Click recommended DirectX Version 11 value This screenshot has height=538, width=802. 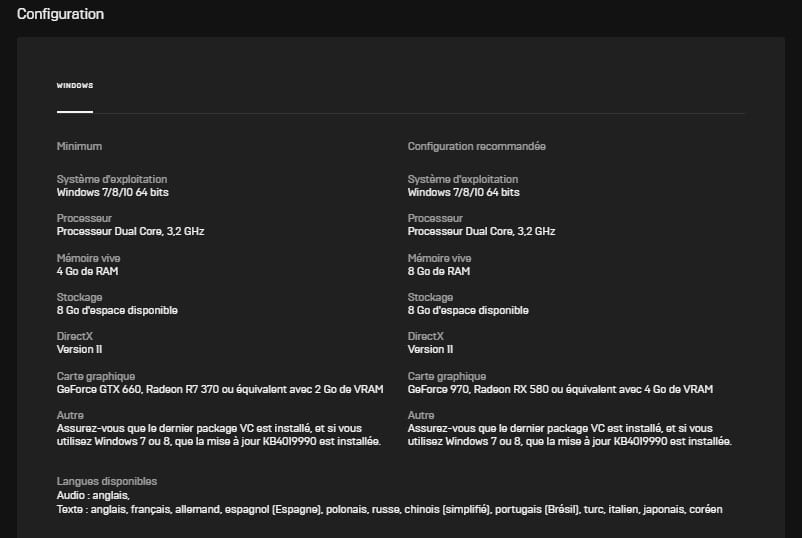coord(430,349)
